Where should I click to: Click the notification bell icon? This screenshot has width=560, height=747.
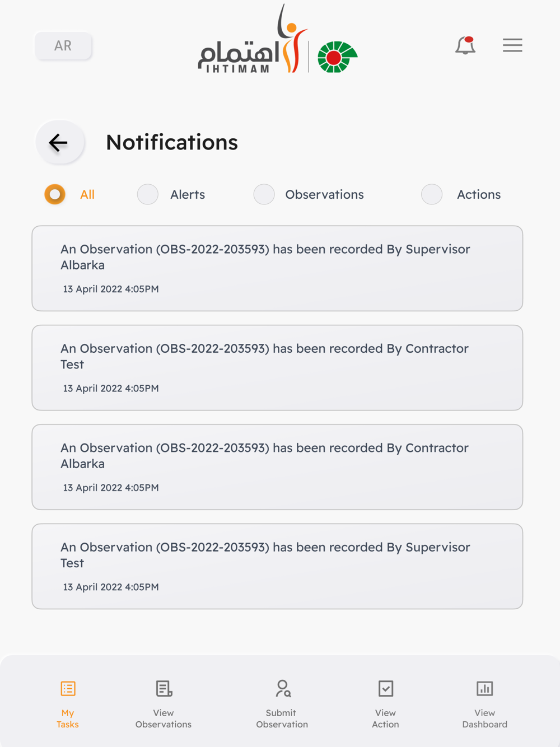click(465, 45)
